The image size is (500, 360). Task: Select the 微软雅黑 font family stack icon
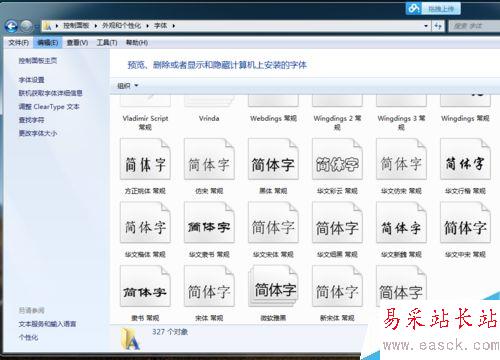point(273,286)
